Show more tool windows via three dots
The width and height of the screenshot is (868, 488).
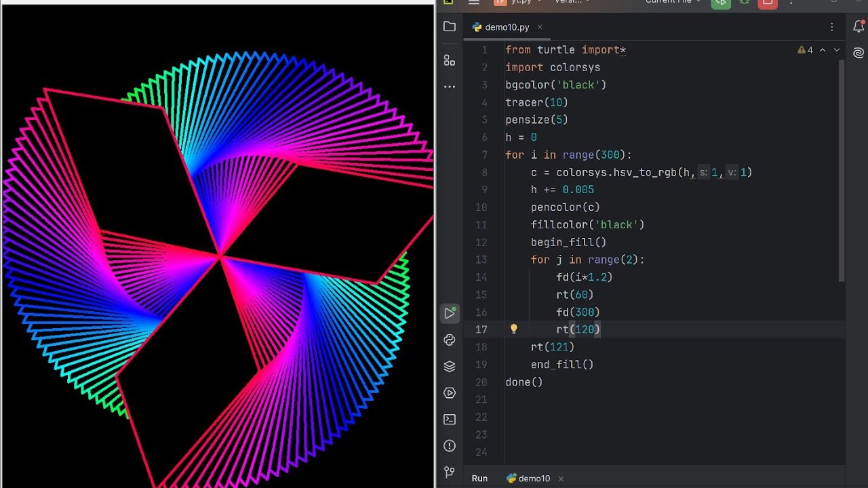click(x=449, y=87)
